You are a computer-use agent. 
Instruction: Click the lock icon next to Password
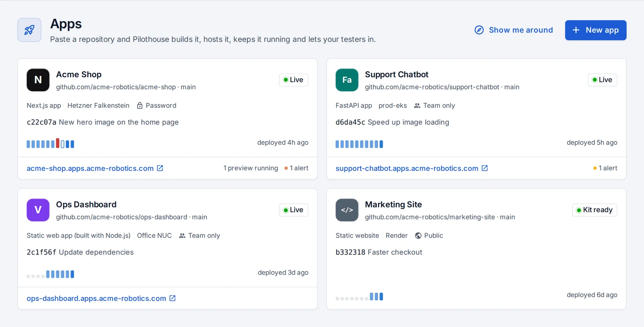pyautogui.click(x=140, y=106)
